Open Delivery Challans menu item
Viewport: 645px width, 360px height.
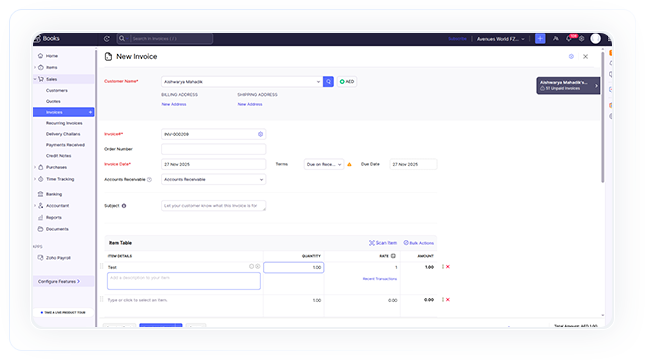63,134
